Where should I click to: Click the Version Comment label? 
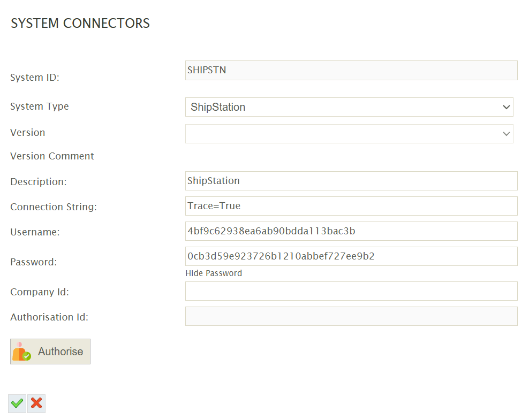pos(52,156)
